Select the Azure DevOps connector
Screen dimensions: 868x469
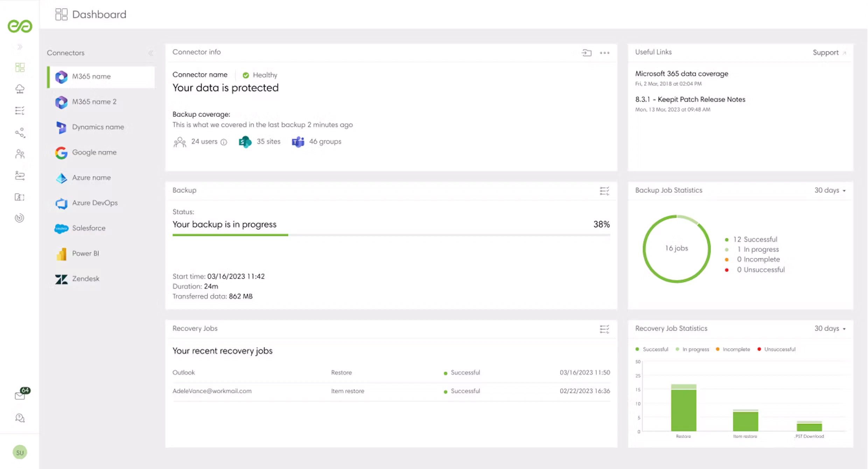click(x=101, y=203)
